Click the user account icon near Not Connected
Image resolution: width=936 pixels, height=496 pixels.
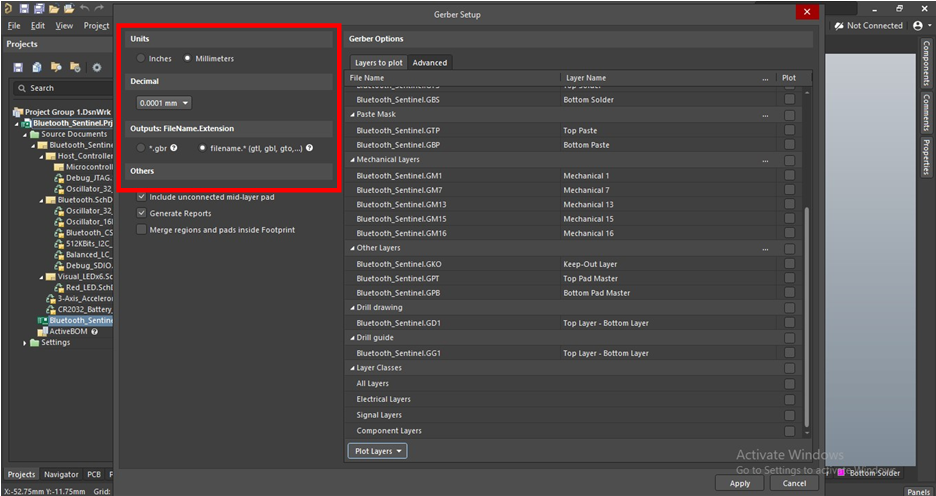[918, 25]
